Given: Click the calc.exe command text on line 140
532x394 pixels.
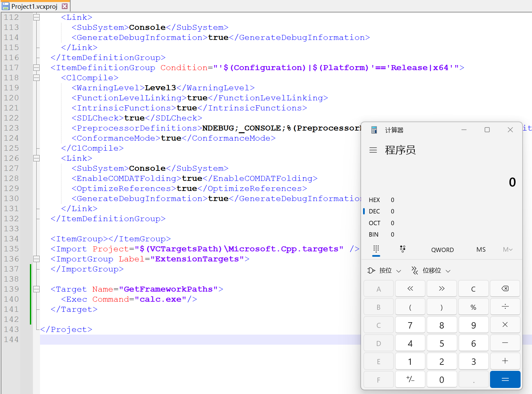Looking at the screenshot, I should [x=160, y=299].
